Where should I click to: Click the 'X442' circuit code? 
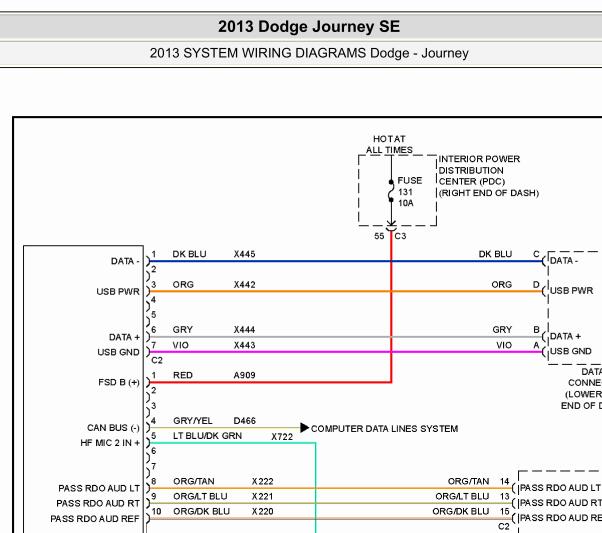point(245,285)
